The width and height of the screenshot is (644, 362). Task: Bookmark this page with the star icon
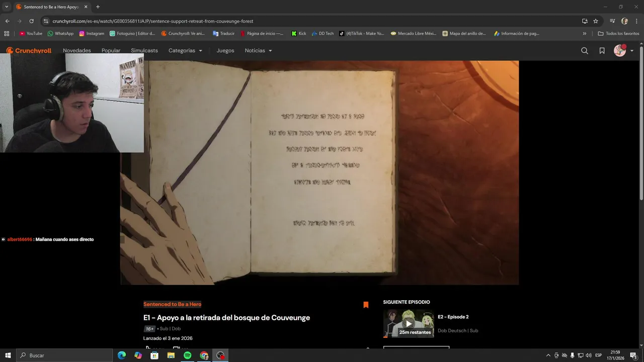(596, 21)
